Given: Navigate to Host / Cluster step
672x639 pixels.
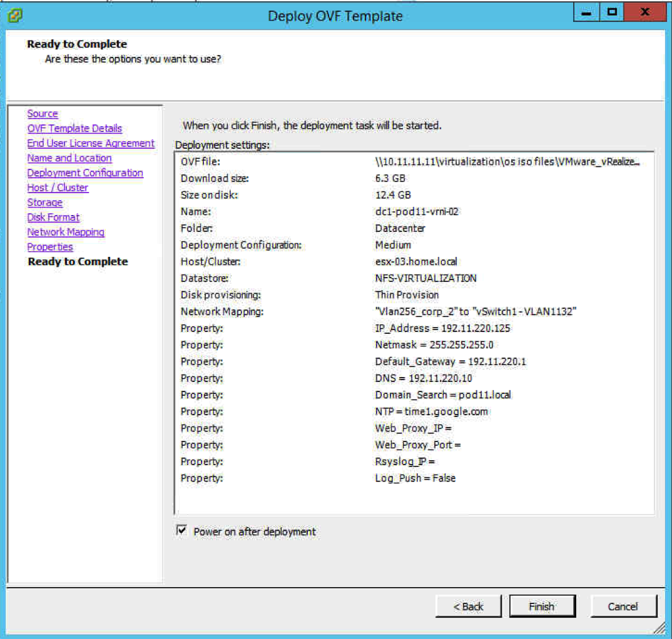Looking at the screenshot, I should coord(58,188).
